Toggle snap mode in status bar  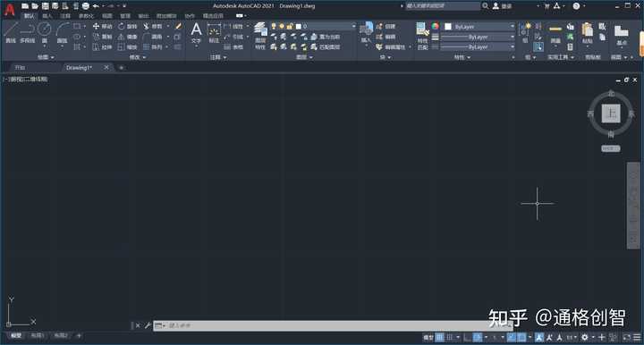pos(450,337)
